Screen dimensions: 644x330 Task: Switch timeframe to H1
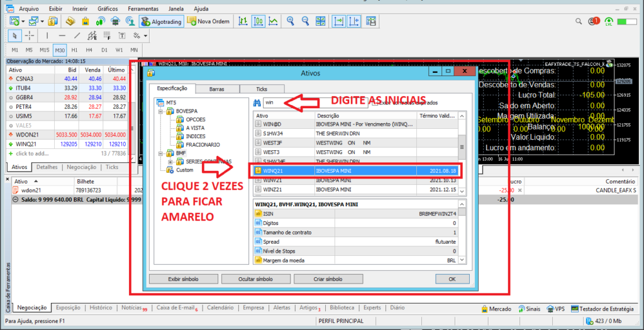pos(74,50)
